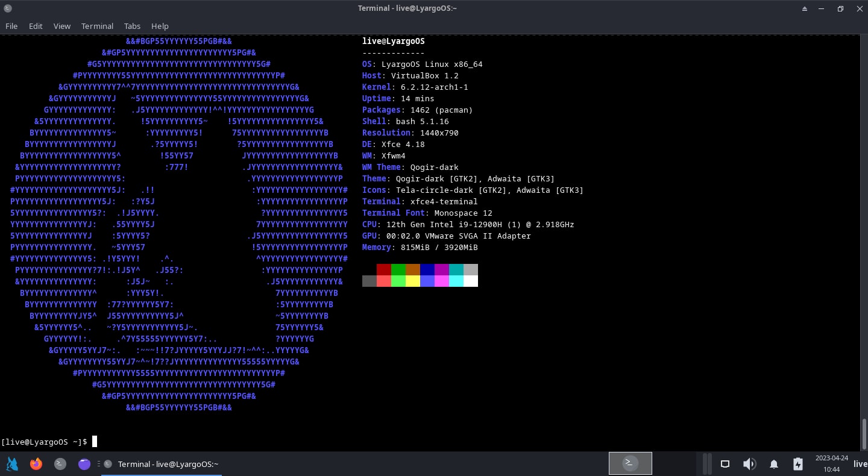Image resolution: width=868 pixels, height=476 pixels.
Task: Open the live user menu in panel
Action: pyautogui.click(x=860, y=464)
